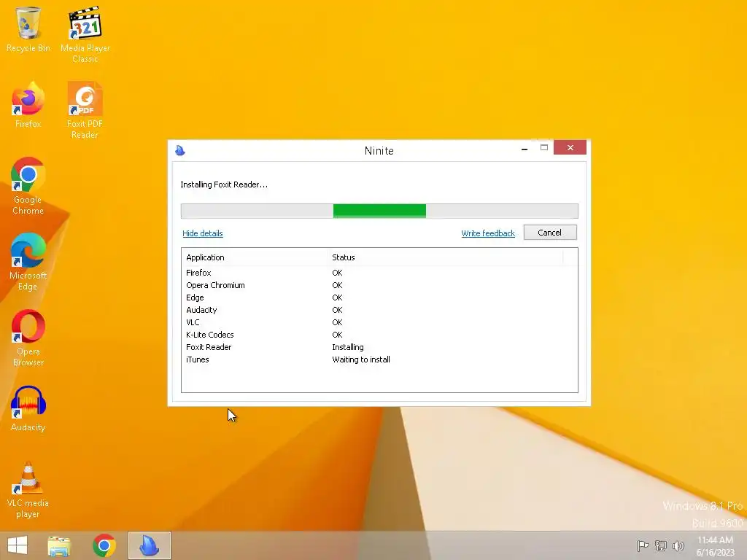Select the Microsoft Edge desktop shortcut

pyautogui.click(x=28, y=262)
